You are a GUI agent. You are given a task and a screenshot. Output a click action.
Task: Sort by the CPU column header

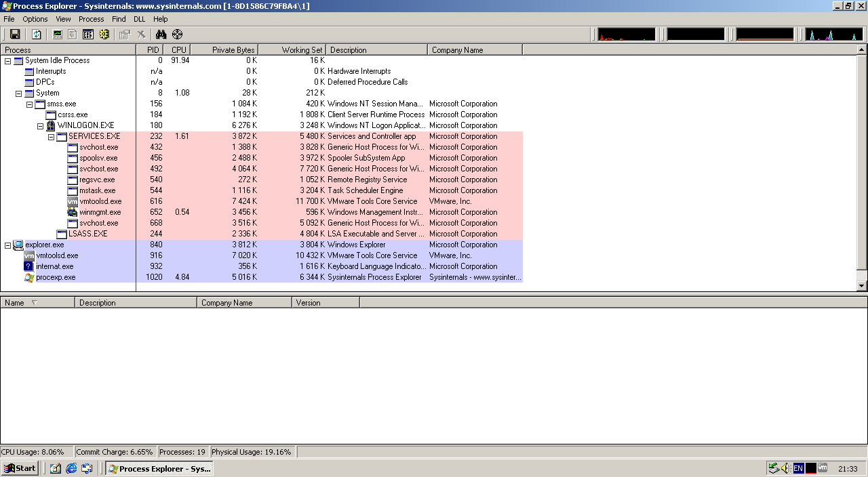(177, 49)
